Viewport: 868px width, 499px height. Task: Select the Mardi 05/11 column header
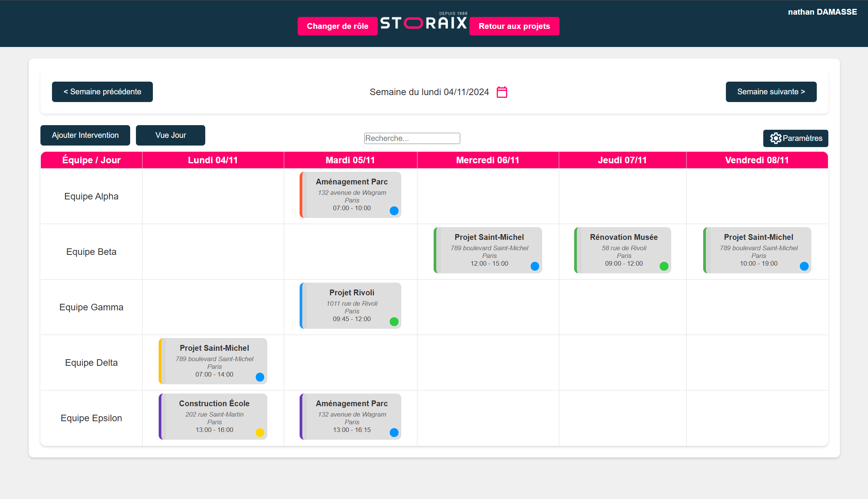pos(350,160)
